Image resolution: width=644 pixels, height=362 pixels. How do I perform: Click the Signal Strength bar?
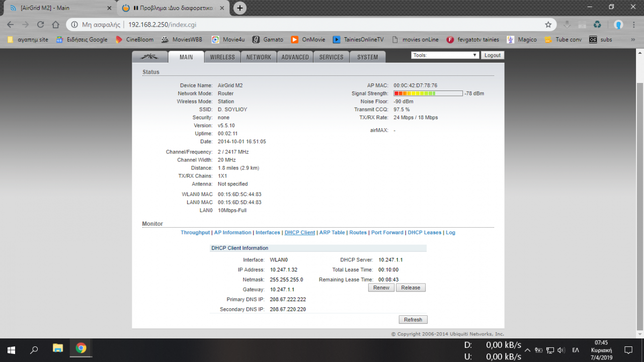428,94
